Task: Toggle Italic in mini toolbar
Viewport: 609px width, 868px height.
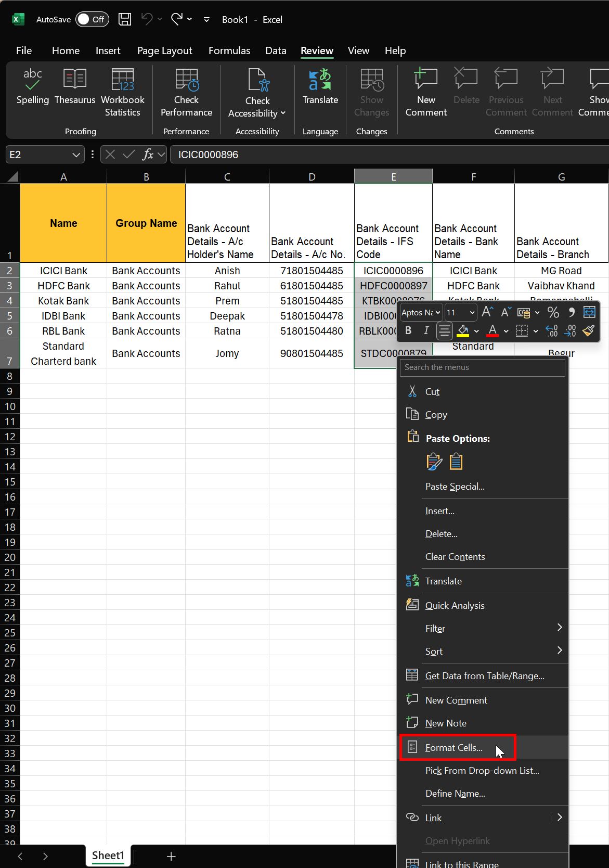Action: pyautogui.click(x=426, y=330)
